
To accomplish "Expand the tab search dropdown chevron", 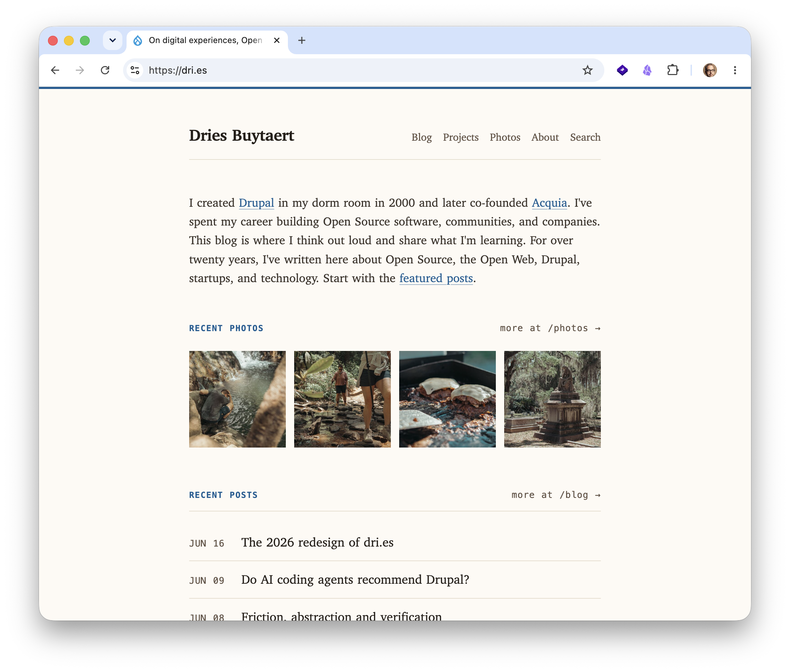I will point(112,40).
